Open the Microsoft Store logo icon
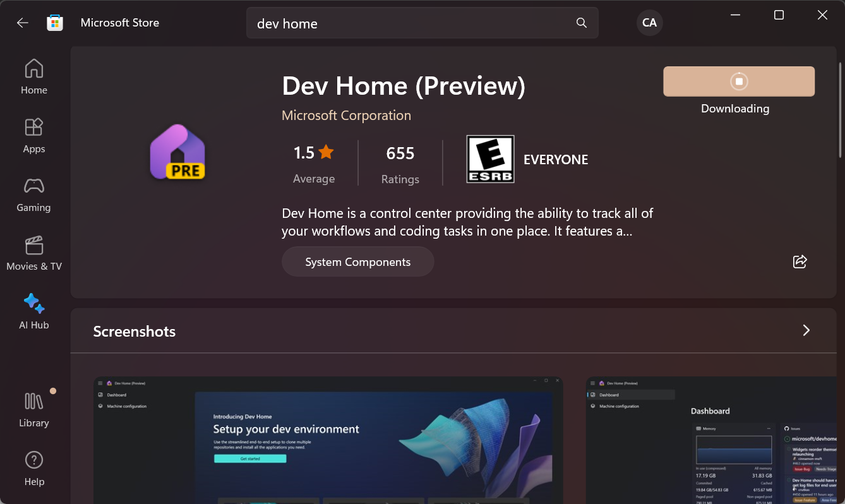This screenshot has width=845, height=504. (x=55, y=23)
